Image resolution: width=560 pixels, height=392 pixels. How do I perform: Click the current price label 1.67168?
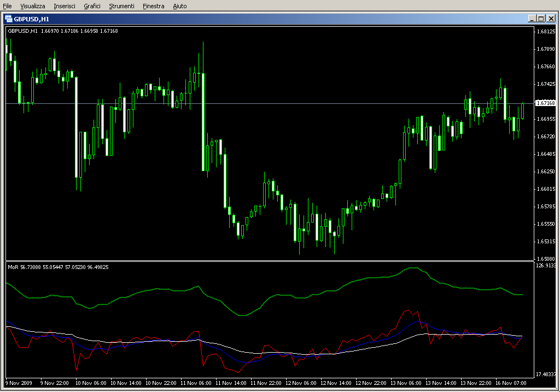tap(545, 103)
